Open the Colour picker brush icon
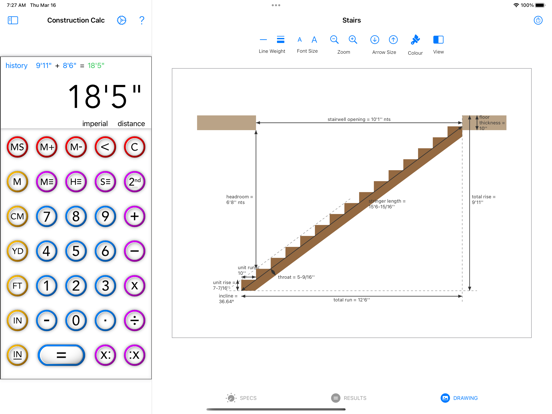This screenshot has height=414, width=552. (x=415, y=40)
